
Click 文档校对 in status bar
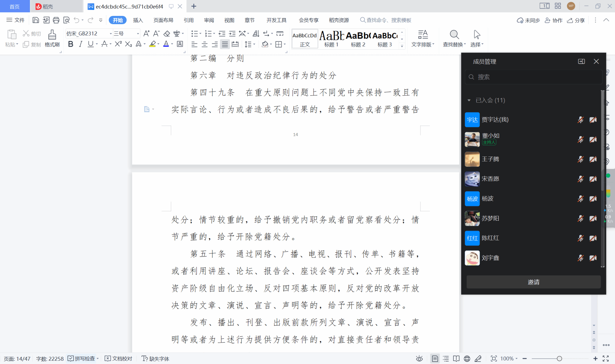(x=118, y=359)
